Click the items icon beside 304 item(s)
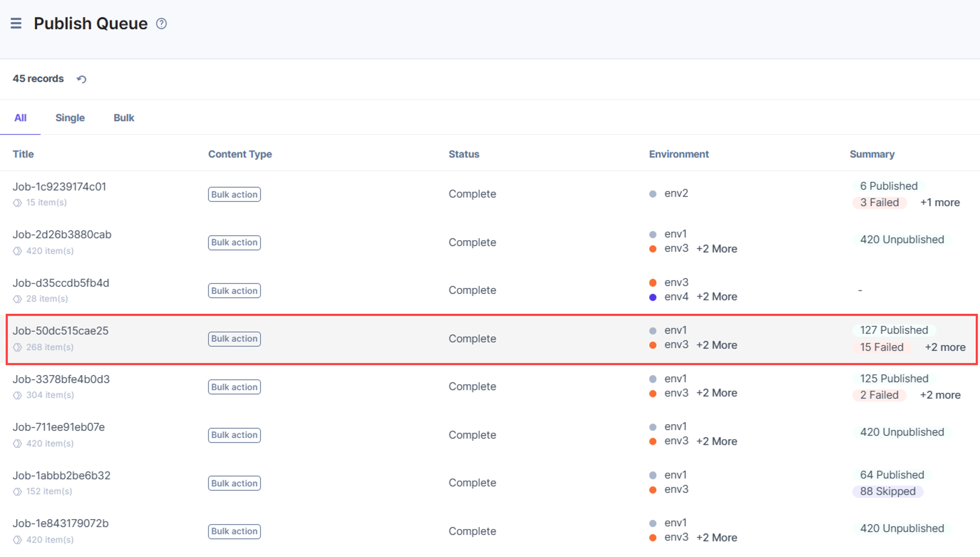 (x=17, y=395)
